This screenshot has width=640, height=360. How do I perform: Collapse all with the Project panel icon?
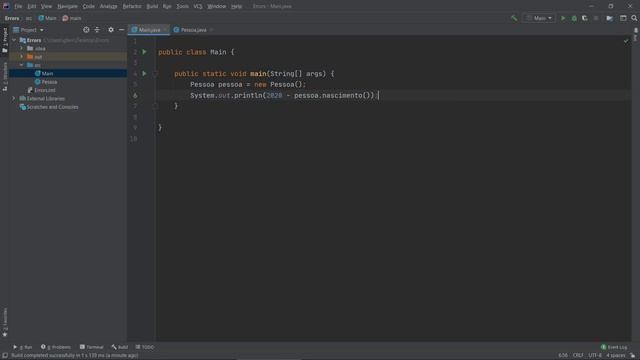point(97,30)
